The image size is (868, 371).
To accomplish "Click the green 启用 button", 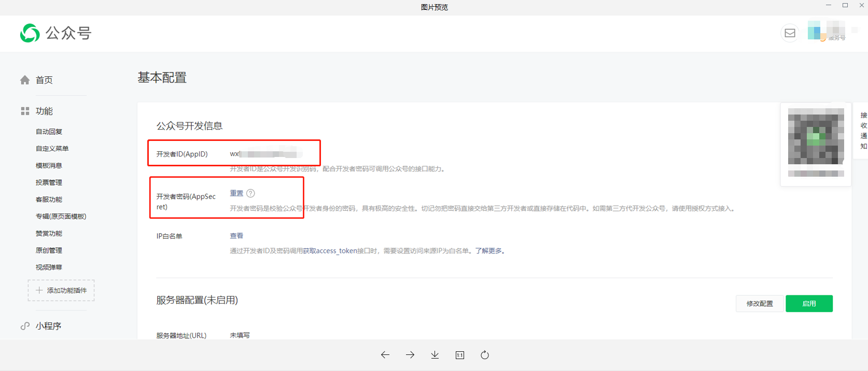I will tap(809, 304).
